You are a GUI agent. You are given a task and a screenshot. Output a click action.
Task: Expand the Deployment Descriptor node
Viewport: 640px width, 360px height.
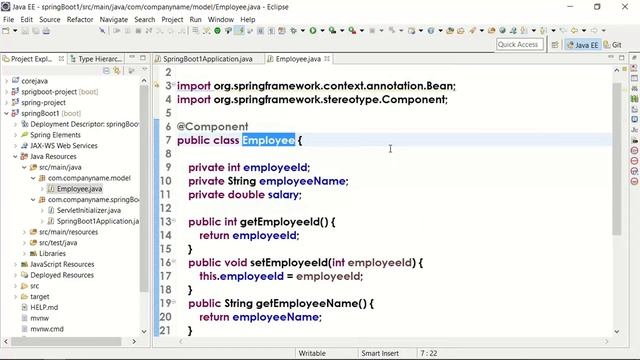click(x=16, y=124)
